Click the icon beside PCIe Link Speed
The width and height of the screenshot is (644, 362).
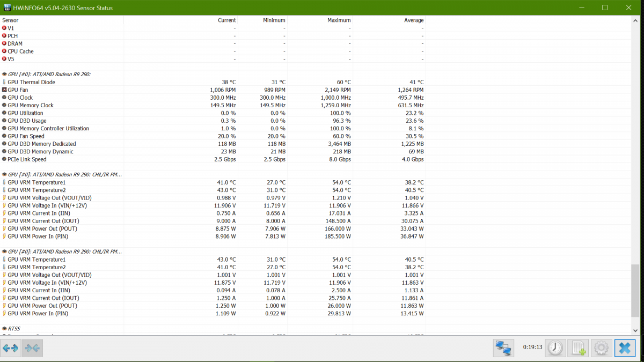coord(4,159)
